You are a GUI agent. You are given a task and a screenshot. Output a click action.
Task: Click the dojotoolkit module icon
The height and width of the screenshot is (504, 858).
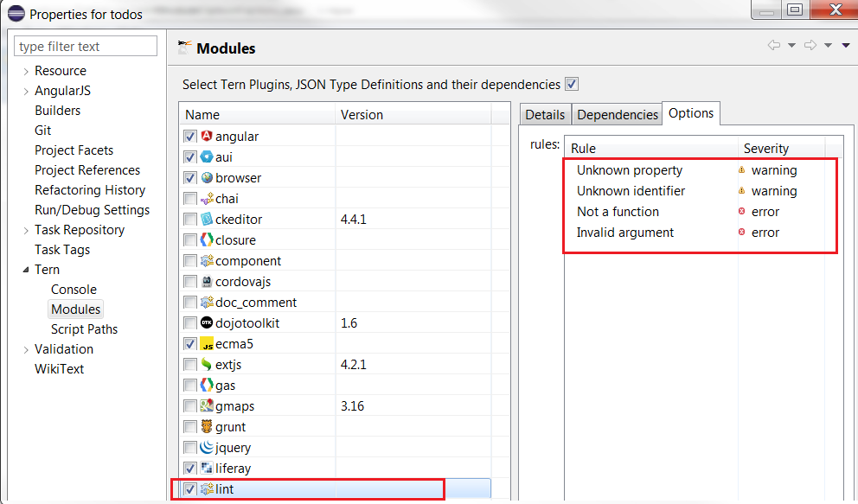click(207, 323)
